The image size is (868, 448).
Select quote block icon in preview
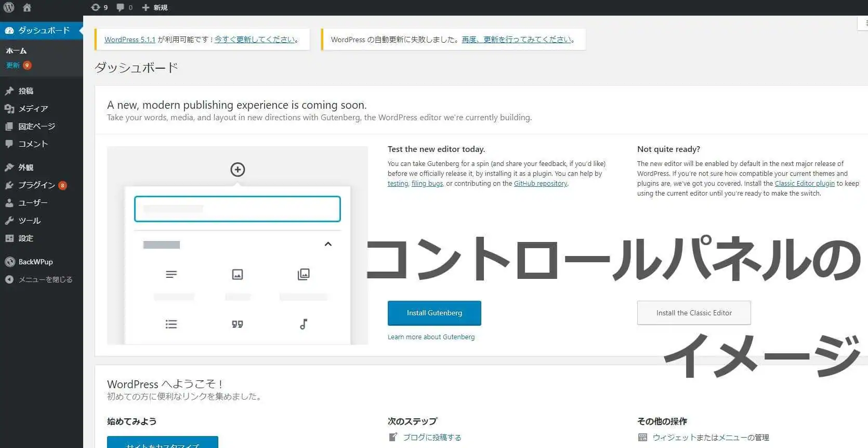coord(238,324)
